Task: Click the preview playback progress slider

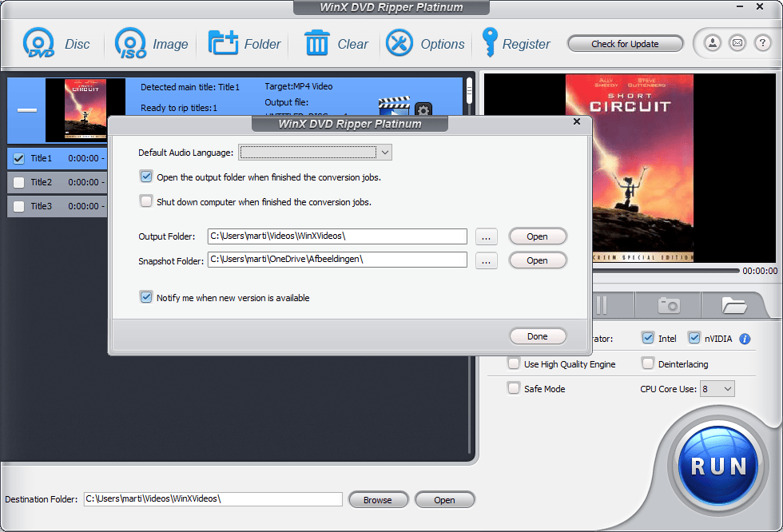Action: coord(666,271)
